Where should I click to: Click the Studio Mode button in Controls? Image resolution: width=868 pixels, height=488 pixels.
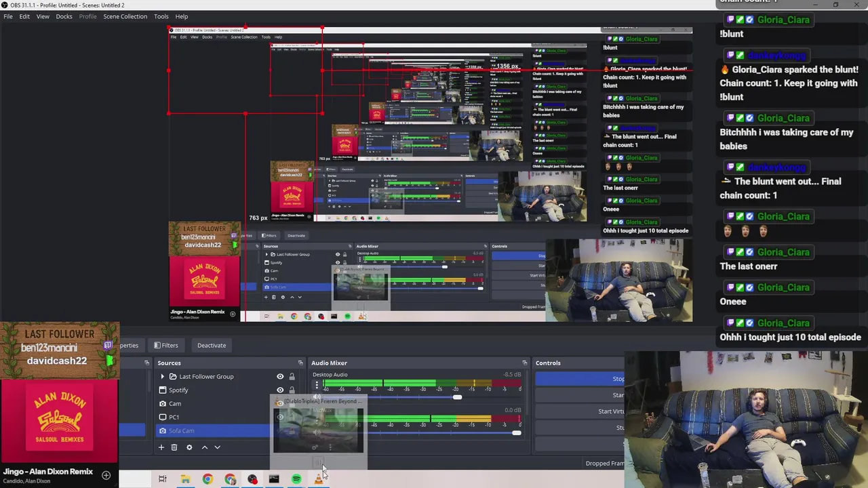580,428
